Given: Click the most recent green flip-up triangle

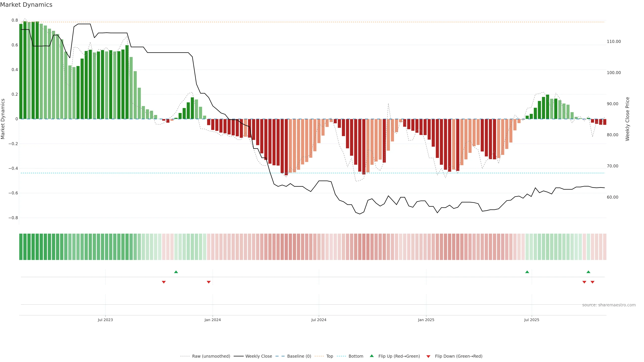Looking at the screenshot, I should (x=588, y=272).
